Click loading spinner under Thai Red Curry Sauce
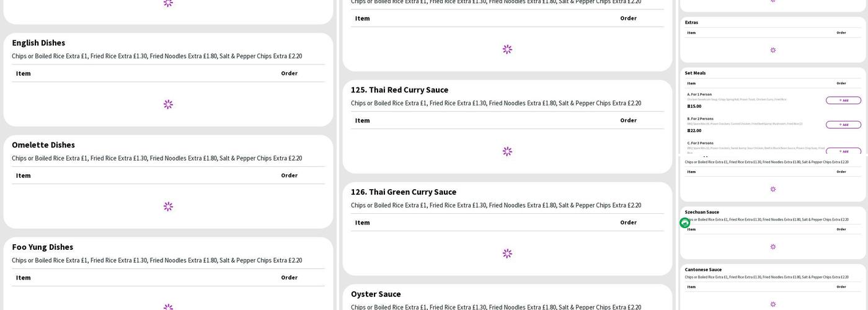The height and width of the screenshot is (310, 868). (x=507, y=151)
